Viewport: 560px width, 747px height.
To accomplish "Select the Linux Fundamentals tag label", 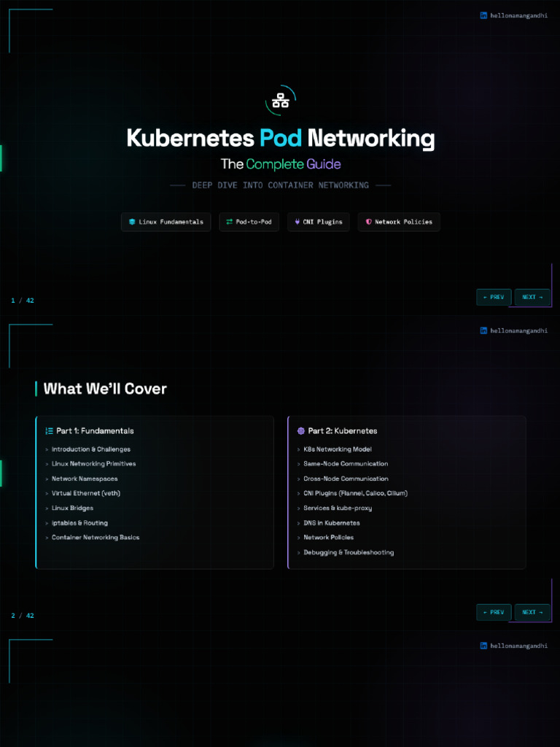I will pyautogui.click(x=171, y=222).
